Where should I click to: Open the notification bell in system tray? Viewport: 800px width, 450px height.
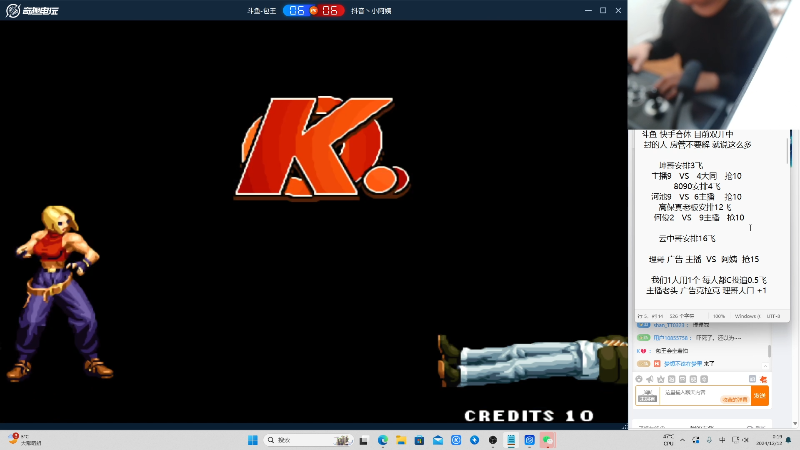click(789, 440)
